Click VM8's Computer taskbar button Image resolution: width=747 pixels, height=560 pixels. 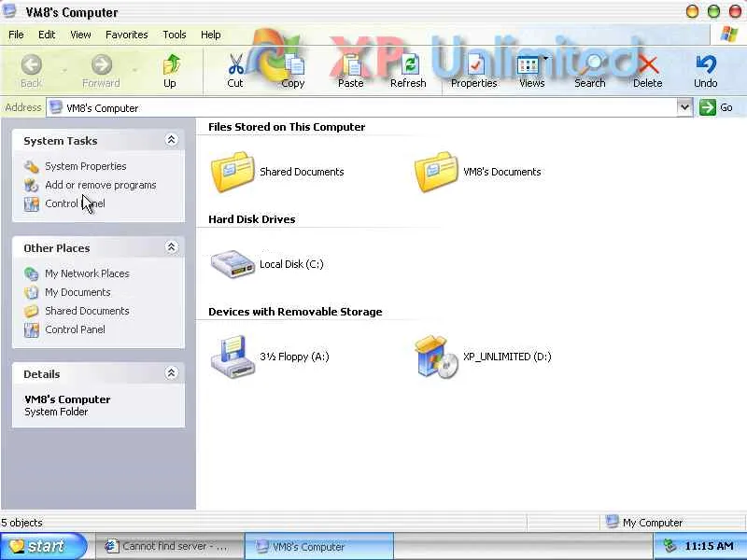(319, 546)
